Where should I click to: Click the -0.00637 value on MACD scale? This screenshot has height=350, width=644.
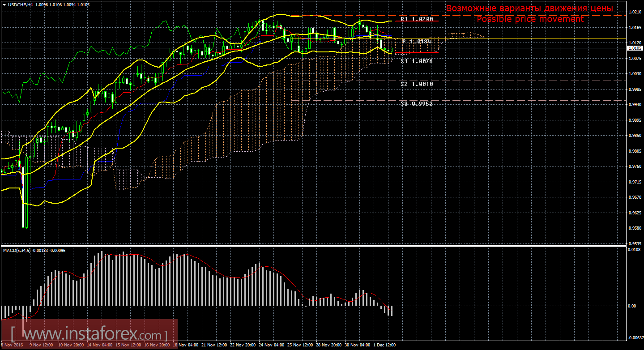click(634, 338)
